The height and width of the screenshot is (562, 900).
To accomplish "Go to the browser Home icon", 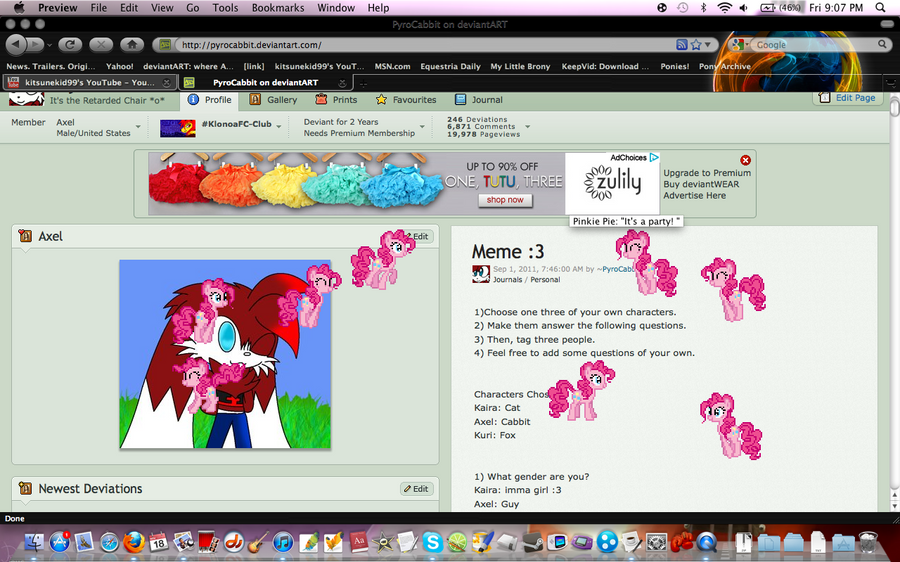I will [x=132, y=44].
